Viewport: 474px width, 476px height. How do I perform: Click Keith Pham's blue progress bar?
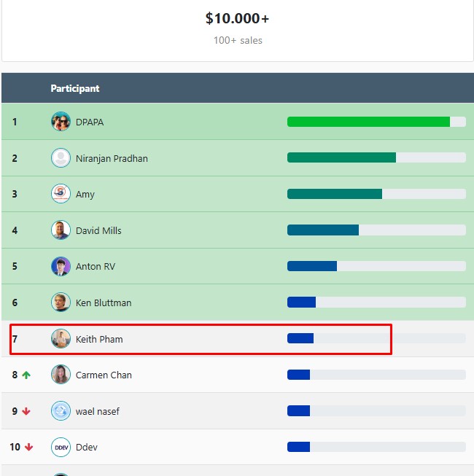tap(300, 338)
